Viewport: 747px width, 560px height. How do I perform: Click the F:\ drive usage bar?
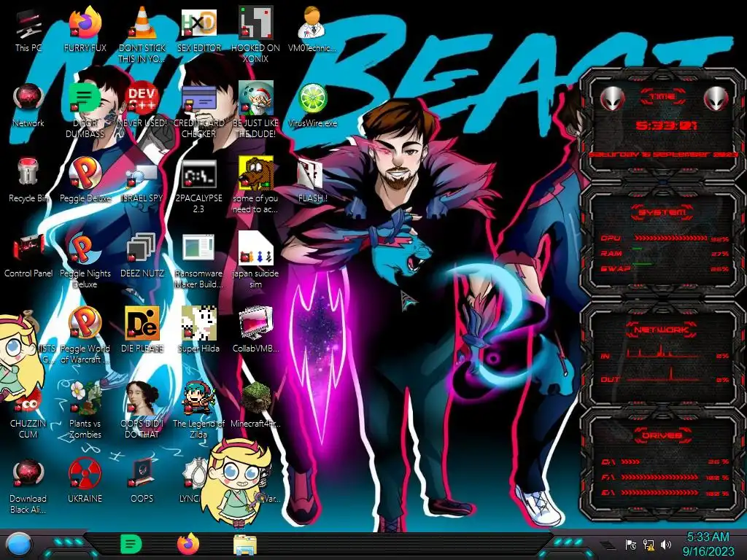click(659, 477)
